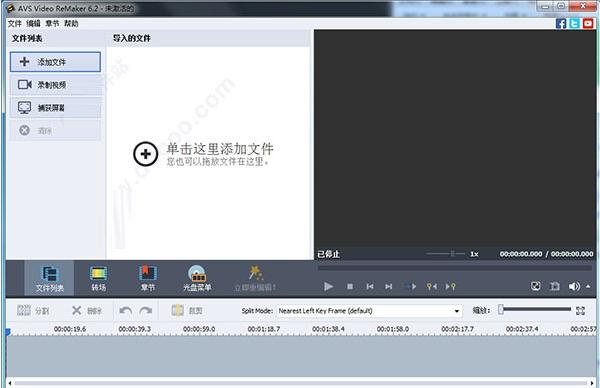Click the preview seek bar

pyautogui.click(x=455, y=268)
